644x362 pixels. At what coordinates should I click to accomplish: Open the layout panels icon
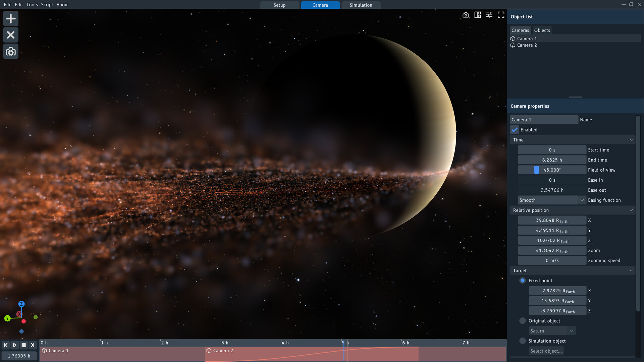(x=477, y=15)
